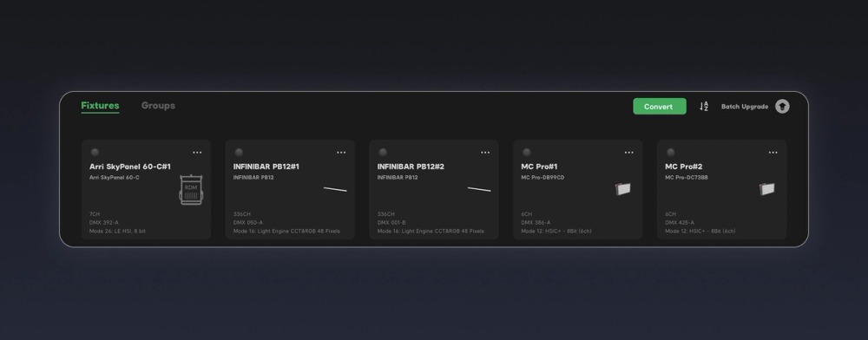
Task: Toggle status dot on INFINIBAR PB12#2
Action: pyautogui.click(x=383, y=152)
